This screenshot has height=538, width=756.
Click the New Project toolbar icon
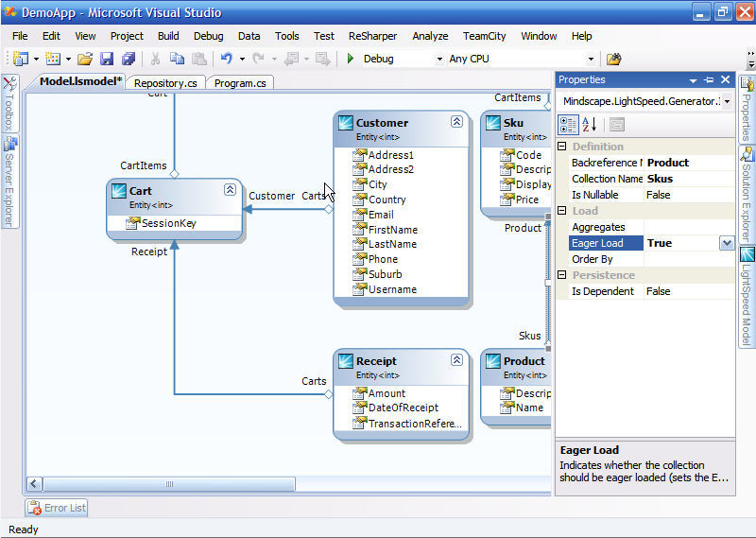click(x=21, y=59)
